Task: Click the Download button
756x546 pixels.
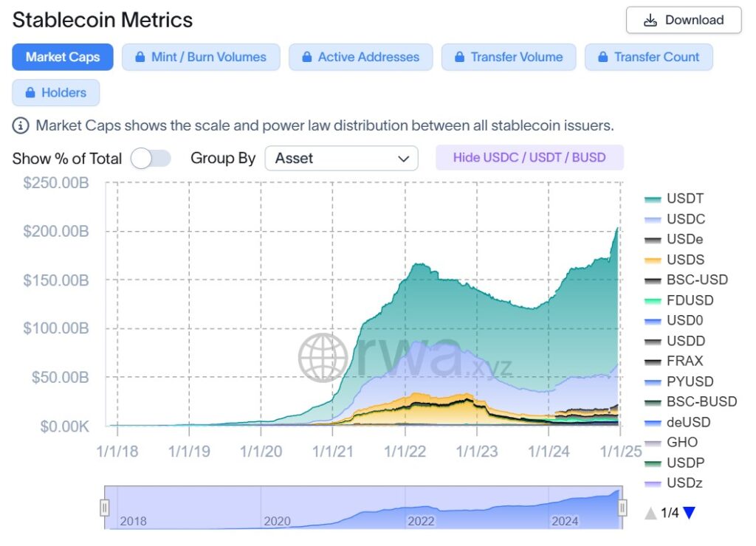Action: point(683,21)
